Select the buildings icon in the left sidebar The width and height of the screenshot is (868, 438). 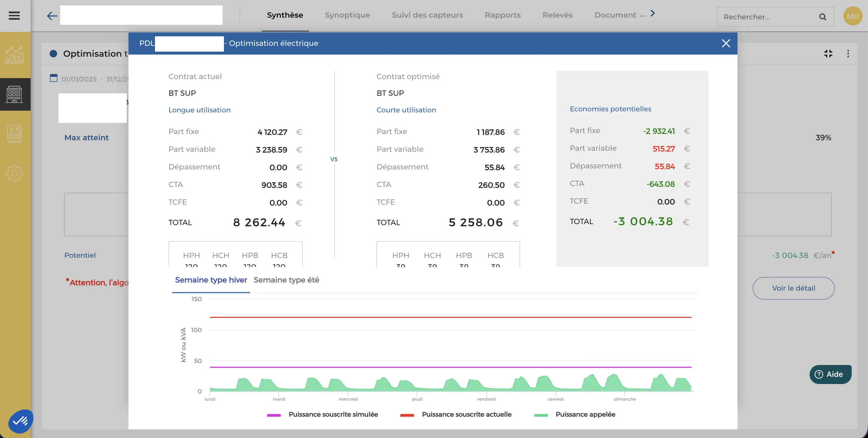[x=15, y=94]
